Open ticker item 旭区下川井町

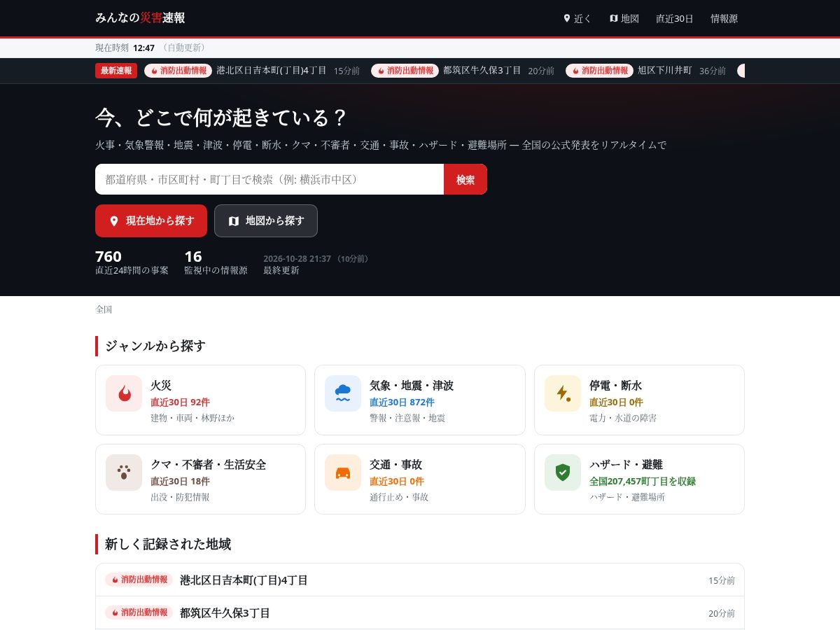pos(664,71)
